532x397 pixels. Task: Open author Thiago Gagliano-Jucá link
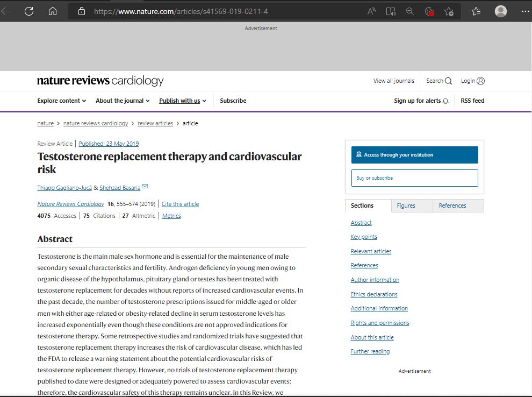pos(64,188)
